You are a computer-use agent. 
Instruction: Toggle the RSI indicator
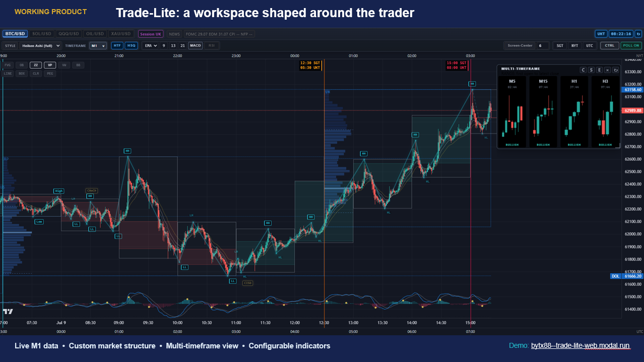coord(211,45)
